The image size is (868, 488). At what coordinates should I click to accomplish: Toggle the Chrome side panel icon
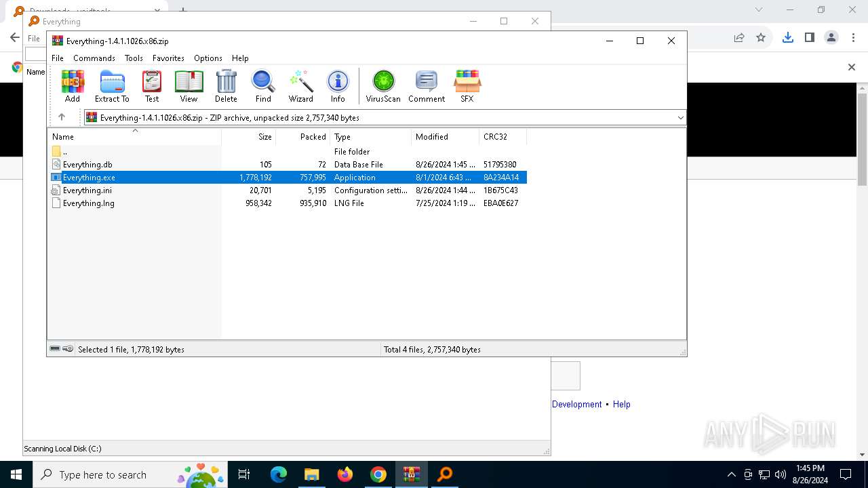pyautogui.click(x=810, y=37)
